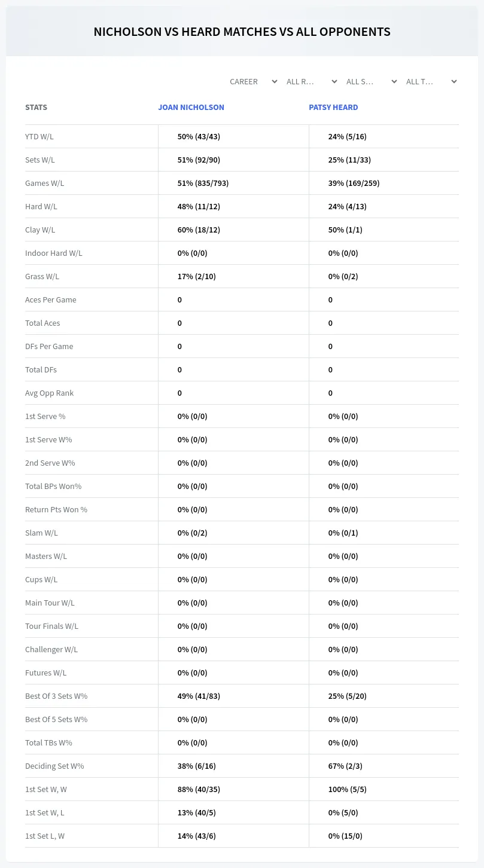Open the ALL S... surfaces dropdown
Image resolution: width=484 pixels, height=868 pixels.
(371, 81)
